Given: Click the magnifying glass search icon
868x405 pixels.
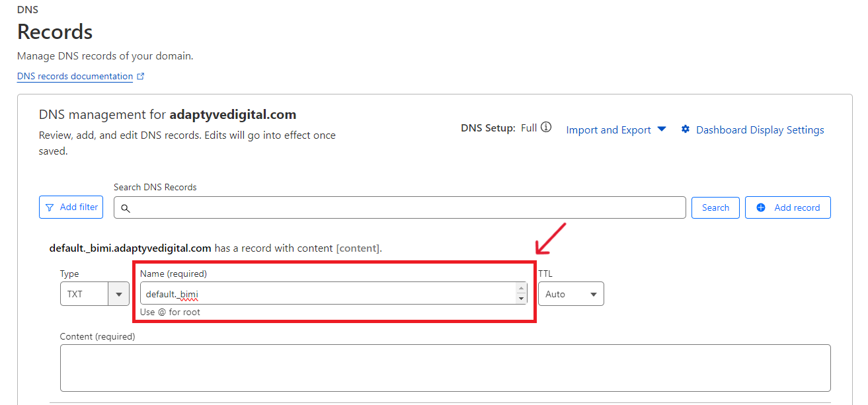Looking at the screenshot, I should pyautogui.click(x=125, y=208).
